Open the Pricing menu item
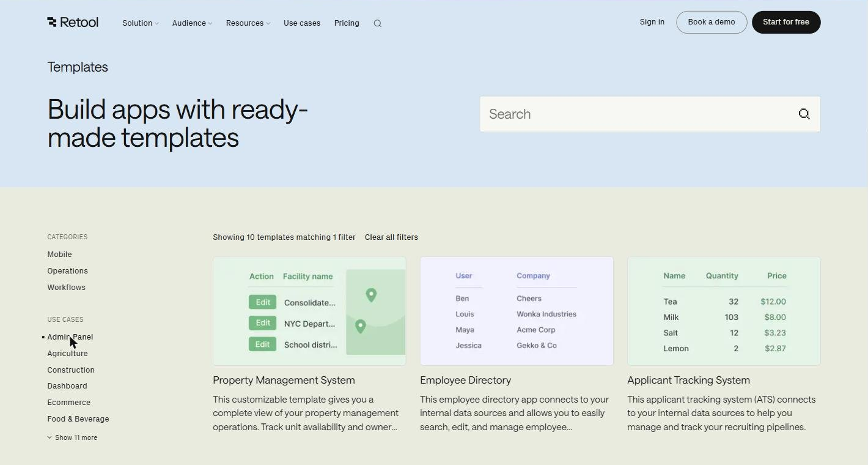 (347, 23)
